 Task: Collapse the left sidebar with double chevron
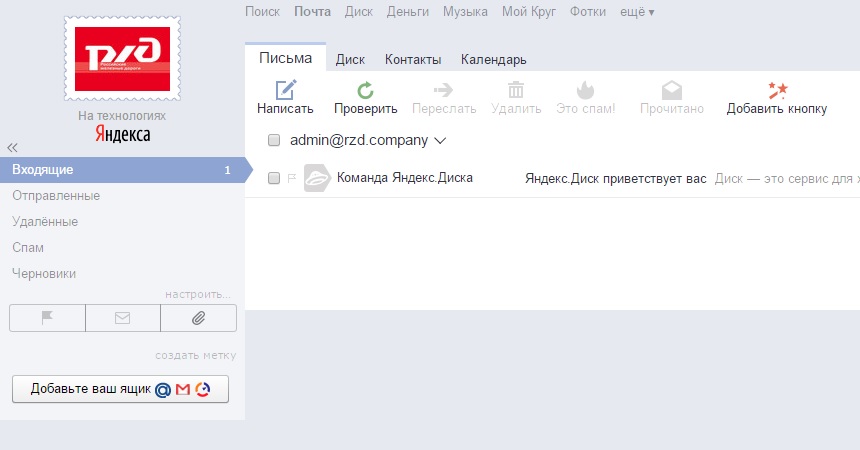click(13, 147)
